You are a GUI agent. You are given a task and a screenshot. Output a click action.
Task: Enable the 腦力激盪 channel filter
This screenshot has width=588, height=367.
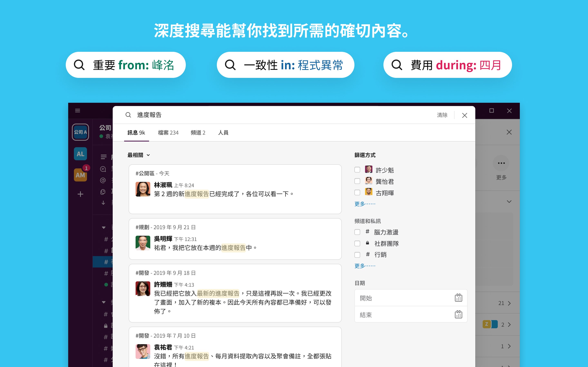[x=357, y=232]
